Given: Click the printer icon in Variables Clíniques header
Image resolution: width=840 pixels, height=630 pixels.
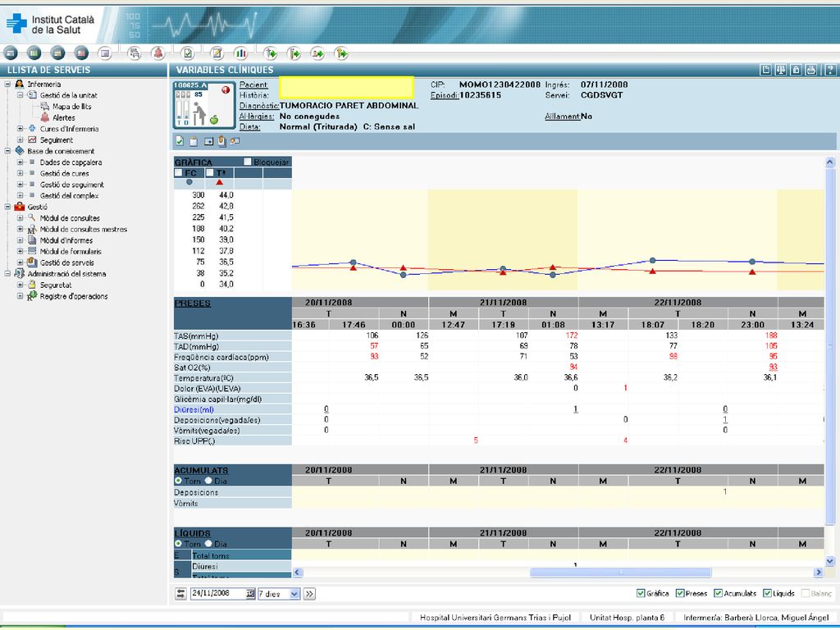Looking at the screenshot, I should (x=811, y=70).
